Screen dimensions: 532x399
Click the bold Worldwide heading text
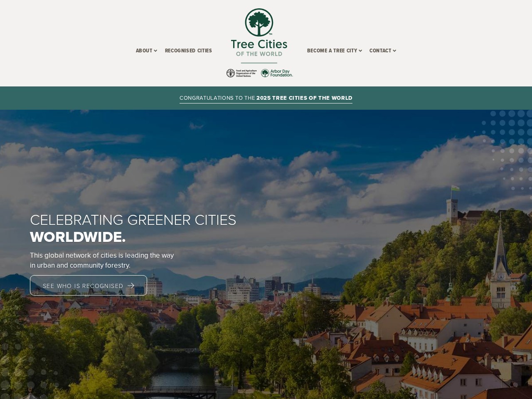[x=78, y=237]
